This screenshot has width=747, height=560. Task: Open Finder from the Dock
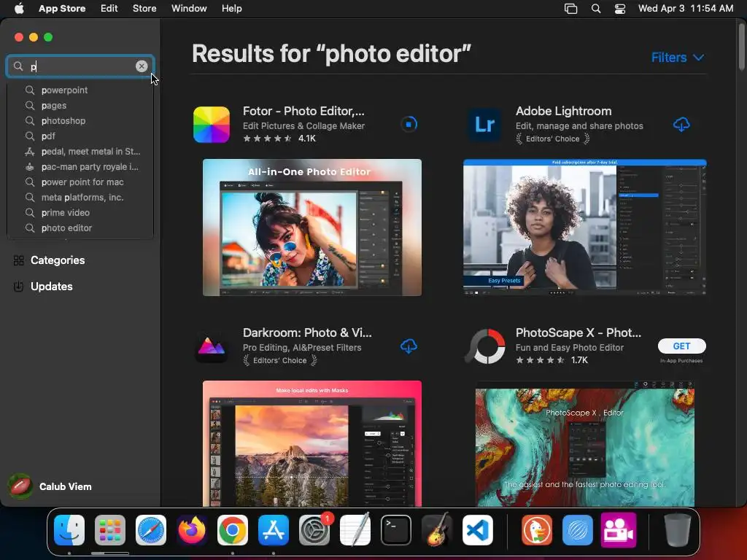click(x=69, y=530)
